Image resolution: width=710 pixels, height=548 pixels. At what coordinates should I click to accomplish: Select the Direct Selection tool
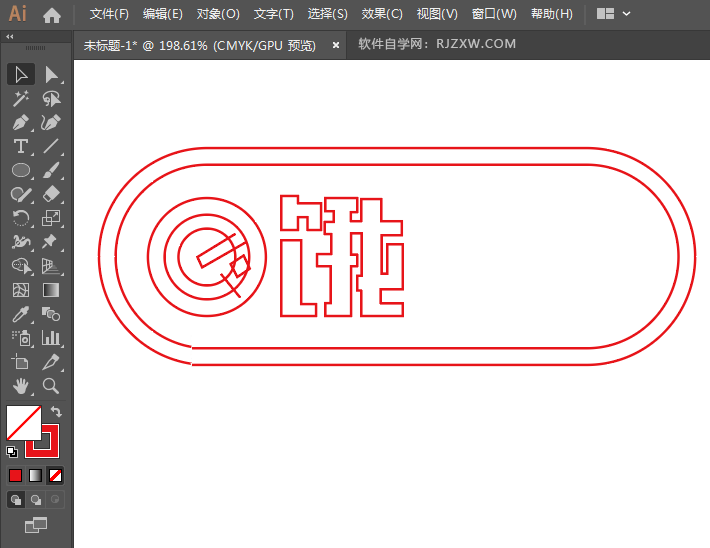pos(51,75)
